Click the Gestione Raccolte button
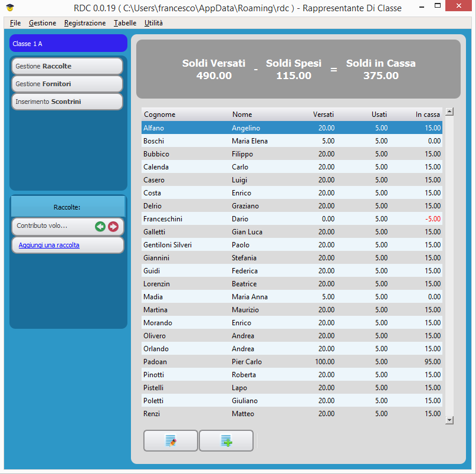Image resolution: width=476 pixels, height=474 pixels. point(67,66)
